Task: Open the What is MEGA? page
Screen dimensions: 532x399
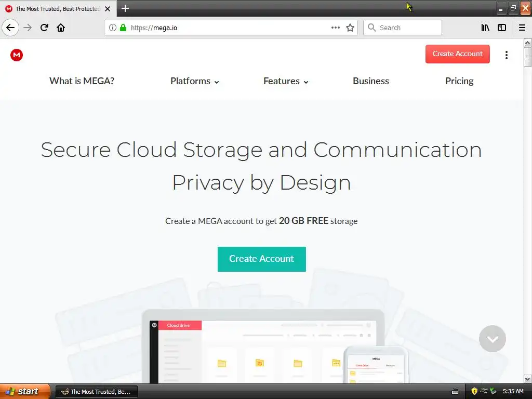Action: point(82,81)
